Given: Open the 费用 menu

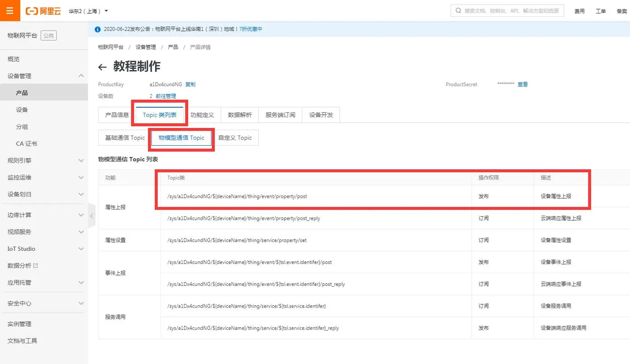Looking at the screenshot, I should click(x=580, y=11).
